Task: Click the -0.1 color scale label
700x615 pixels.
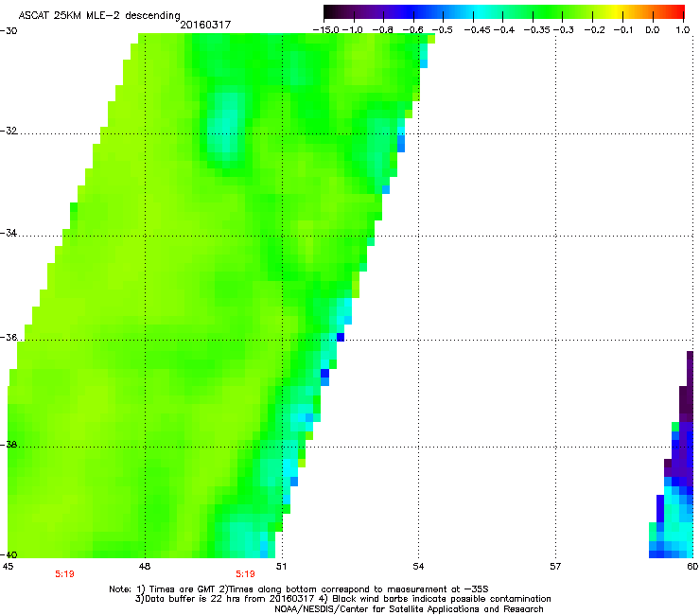Action: [623, 30]
